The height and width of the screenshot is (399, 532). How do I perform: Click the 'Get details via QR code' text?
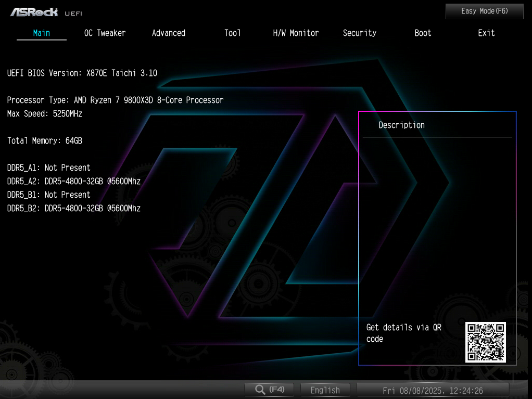coord(404,333)
